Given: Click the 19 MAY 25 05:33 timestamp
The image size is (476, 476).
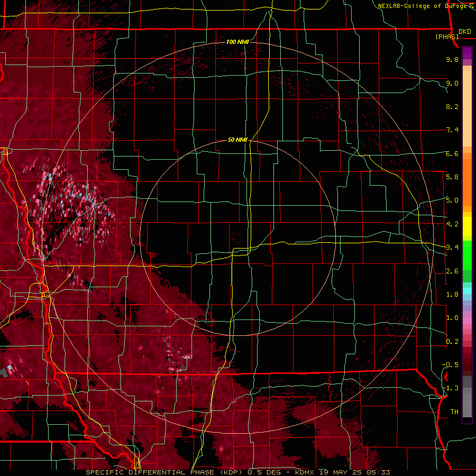Looking at the screenshot, I should 354,472.
